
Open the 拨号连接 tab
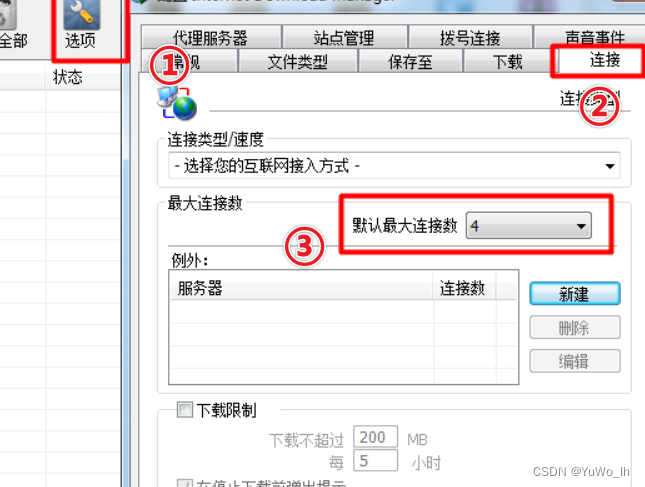(x=470, y=37)
